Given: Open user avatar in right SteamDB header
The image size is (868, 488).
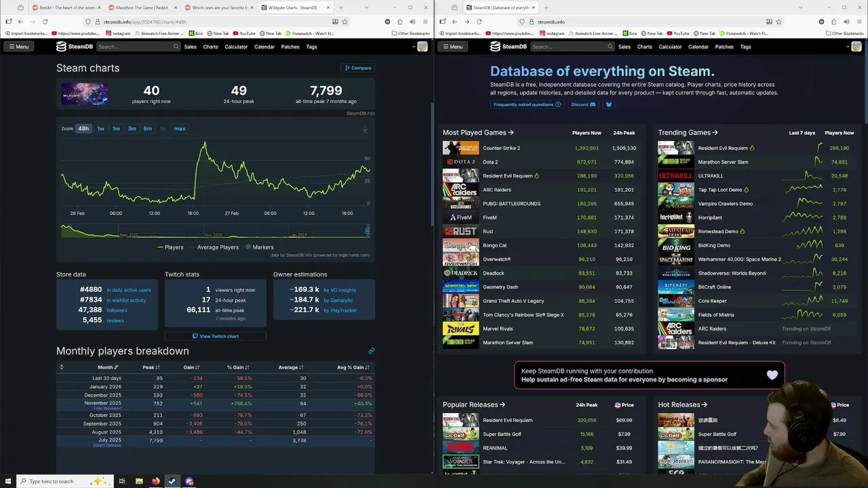Looking at the screenshot, I should tap(856, 47).
